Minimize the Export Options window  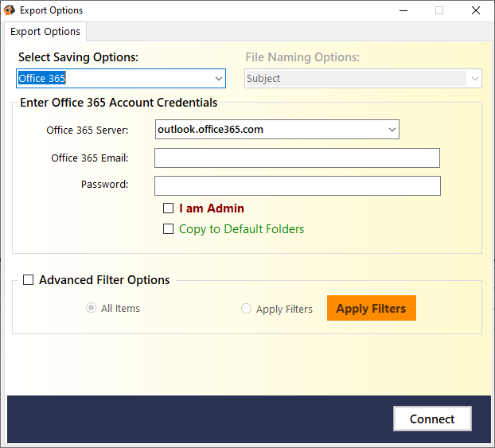(x=401, y=10)
